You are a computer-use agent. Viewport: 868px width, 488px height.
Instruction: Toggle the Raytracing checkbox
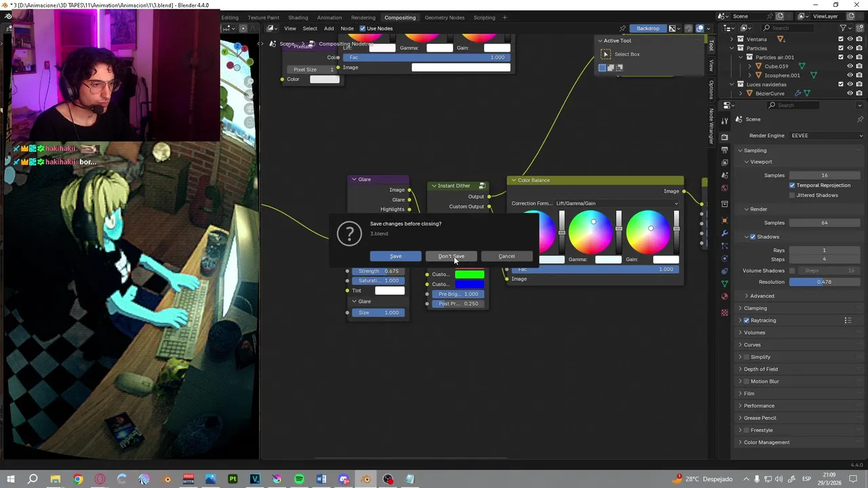click(747, 320)
